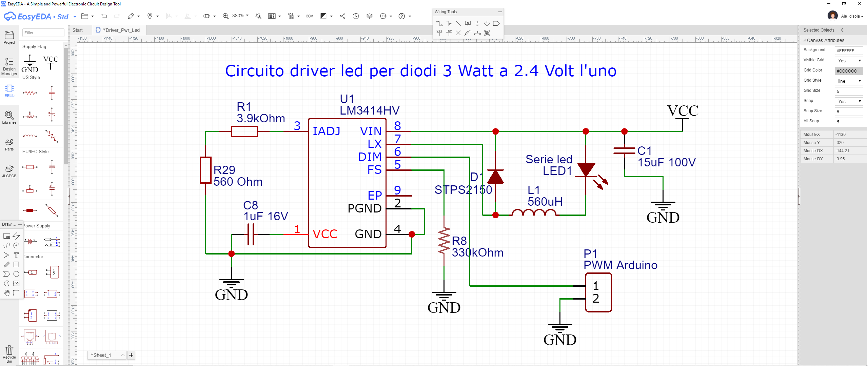Click the BOM export icon
The height and width of the screenshot is (366, 868).
click(x=310, y=16)
